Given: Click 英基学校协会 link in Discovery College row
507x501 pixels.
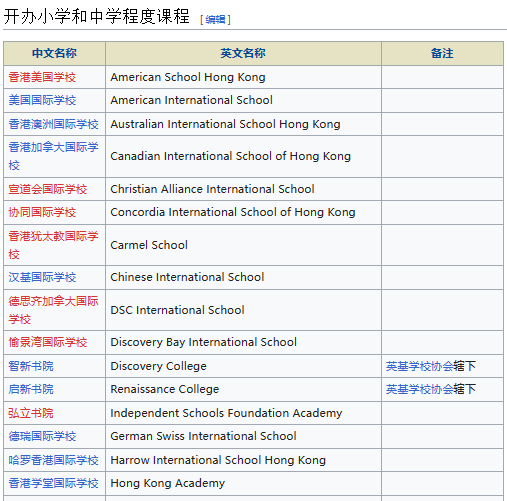Looking at the screenshot, I should pyautogui.click(x=420, y=366).
